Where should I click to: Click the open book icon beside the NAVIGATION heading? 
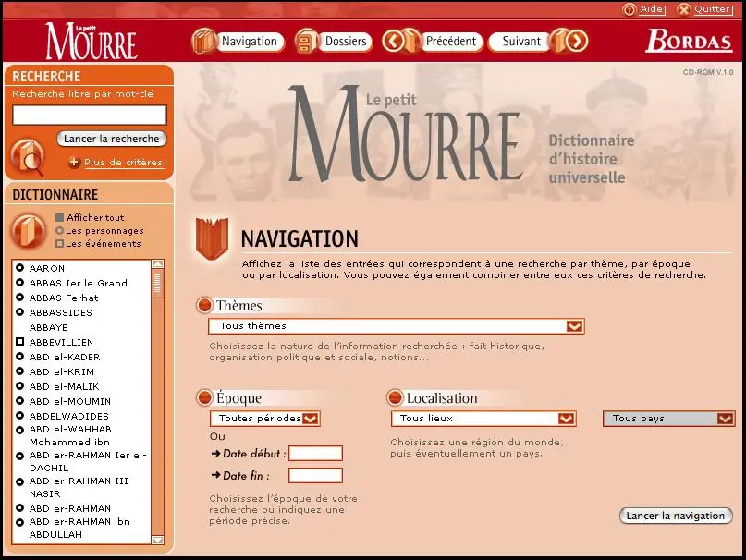coord(212,238)
